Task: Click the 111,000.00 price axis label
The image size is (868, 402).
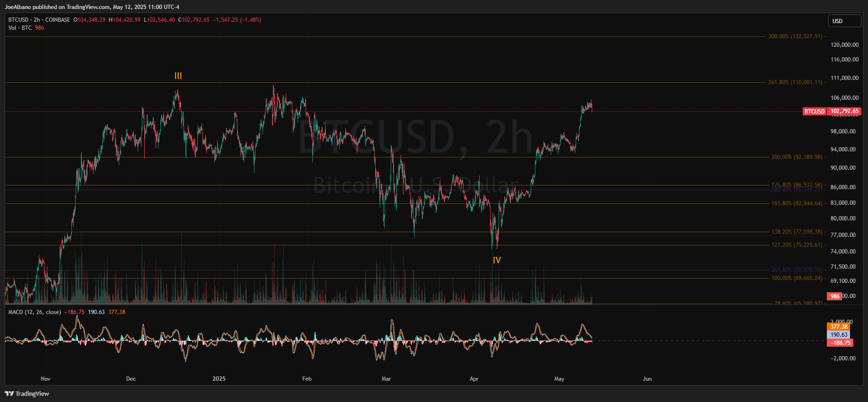Action: tap(844, 78)
